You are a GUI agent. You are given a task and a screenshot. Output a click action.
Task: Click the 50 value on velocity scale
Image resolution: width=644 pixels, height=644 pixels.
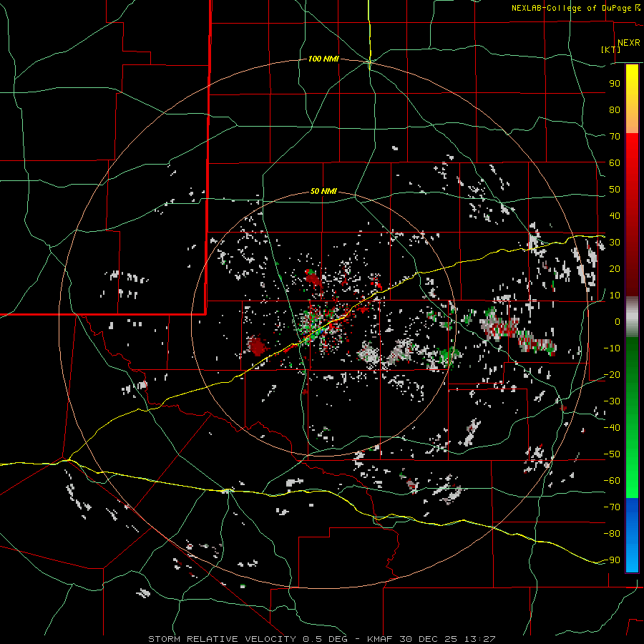(615, 190)
